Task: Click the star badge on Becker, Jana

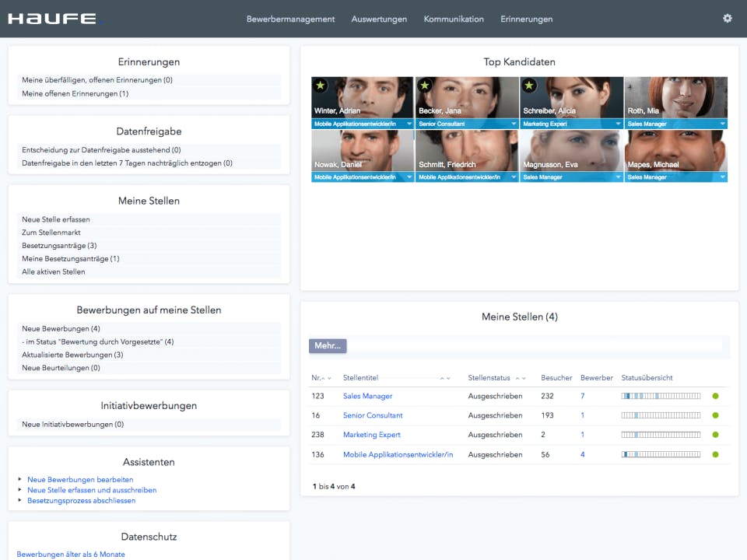Action: tap(425, 86)
